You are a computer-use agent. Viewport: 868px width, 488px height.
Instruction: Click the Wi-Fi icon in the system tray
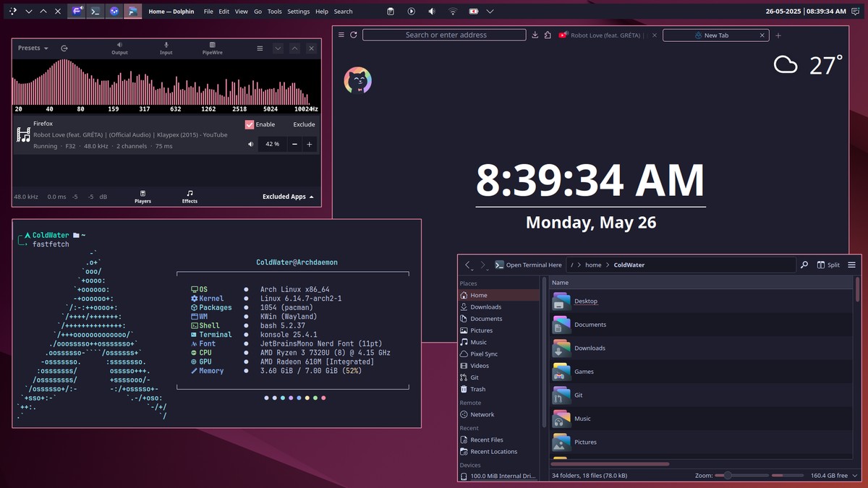[x=452, y=12]
